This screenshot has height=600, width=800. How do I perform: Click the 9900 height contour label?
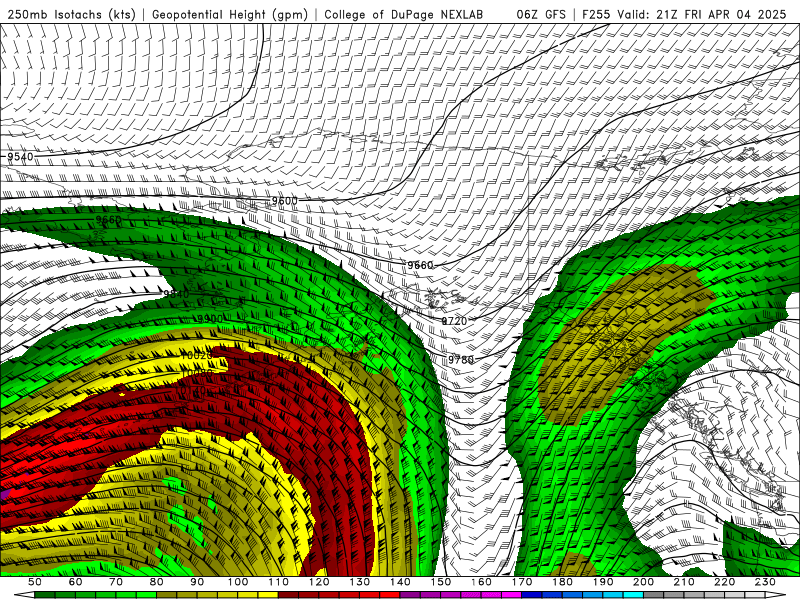210,319
